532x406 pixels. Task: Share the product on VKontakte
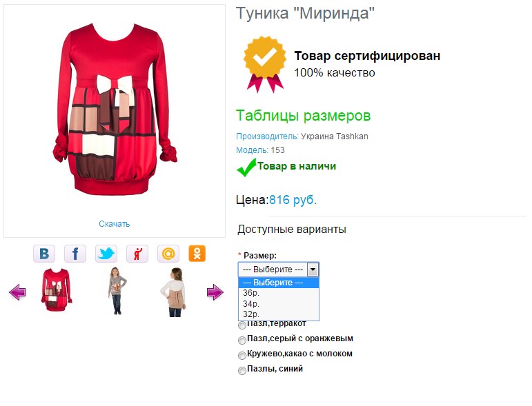click(44, 254)
